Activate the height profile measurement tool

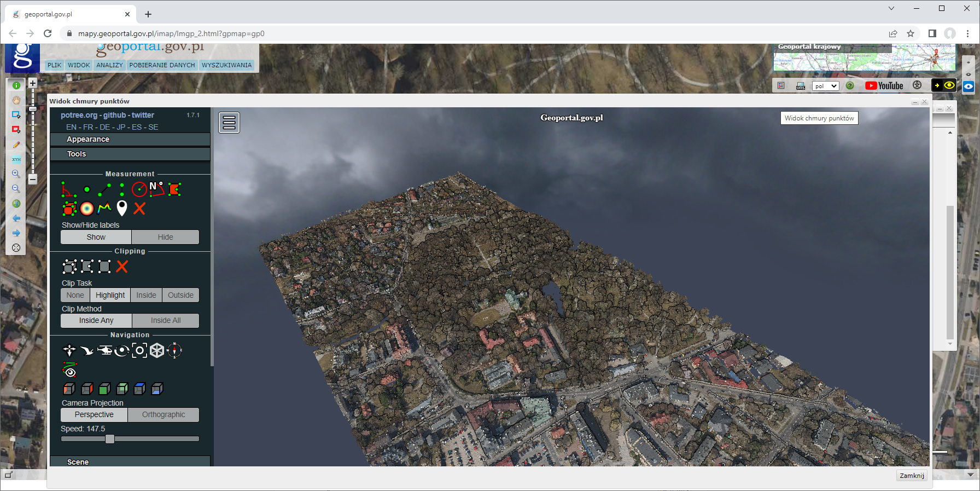[104, 208]
